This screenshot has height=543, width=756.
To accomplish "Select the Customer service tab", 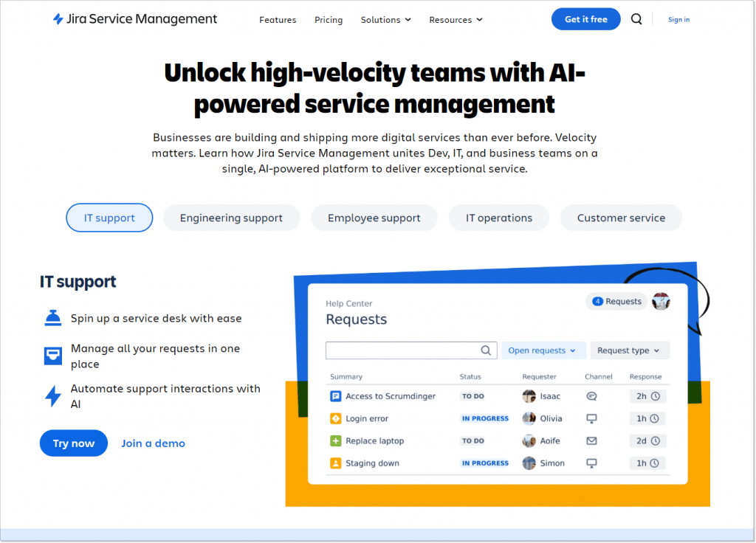I will pos(621,218).
